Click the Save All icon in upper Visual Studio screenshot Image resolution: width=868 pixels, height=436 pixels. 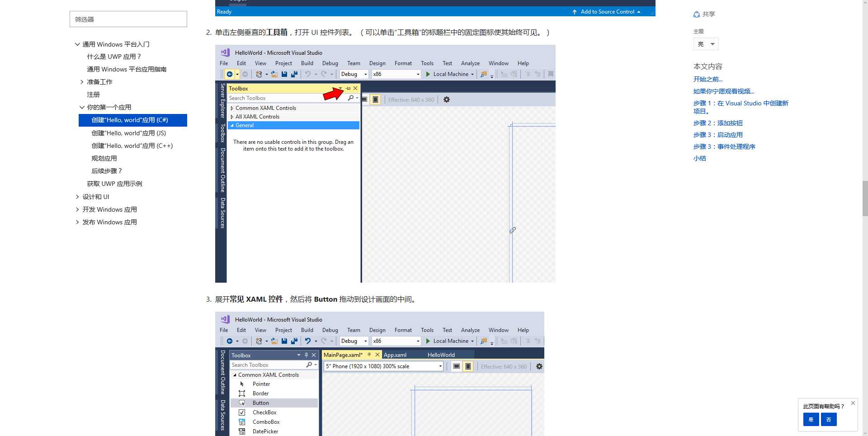pos(294,74)
